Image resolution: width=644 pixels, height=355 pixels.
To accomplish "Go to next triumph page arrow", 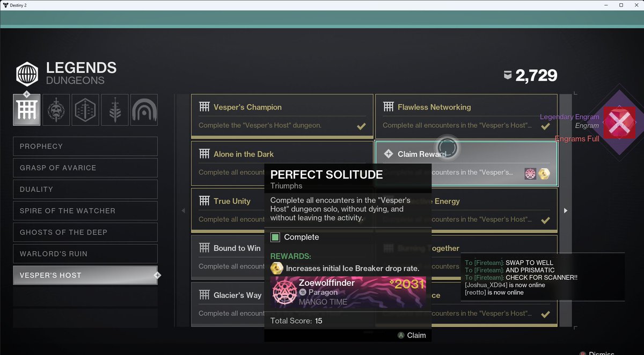I will (x=565, y=211).
